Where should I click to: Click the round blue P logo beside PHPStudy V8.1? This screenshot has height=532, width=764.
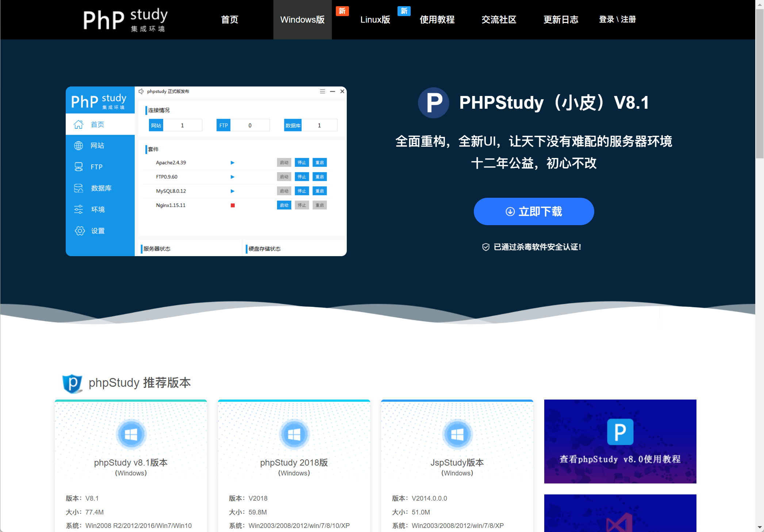point(433,103)
